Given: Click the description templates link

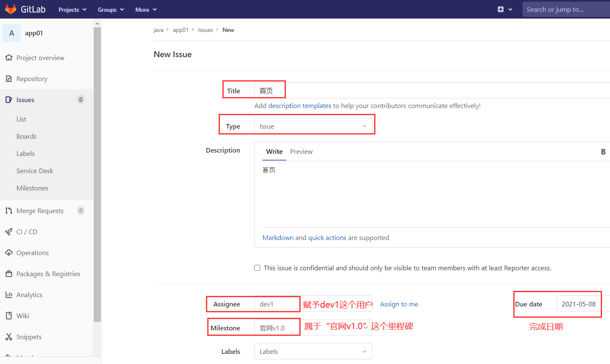Looking at the screenshot, I should coord(300,106).
